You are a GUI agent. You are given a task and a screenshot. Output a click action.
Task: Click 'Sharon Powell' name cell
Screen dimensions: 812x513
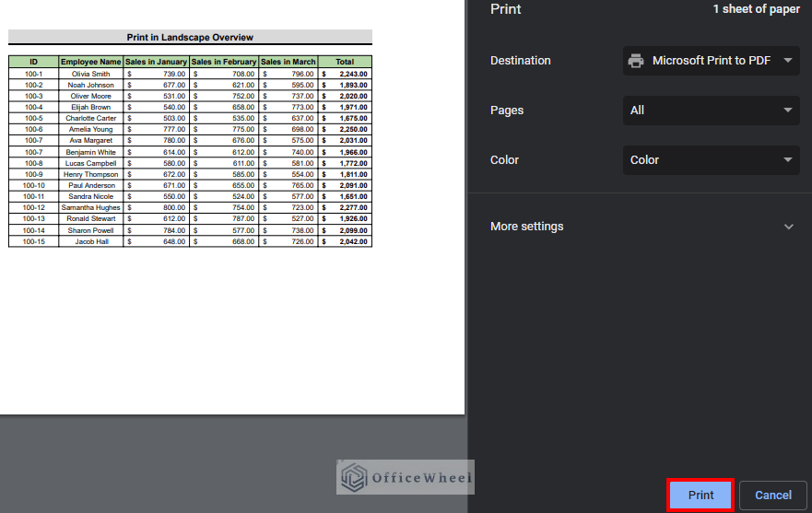90,230
